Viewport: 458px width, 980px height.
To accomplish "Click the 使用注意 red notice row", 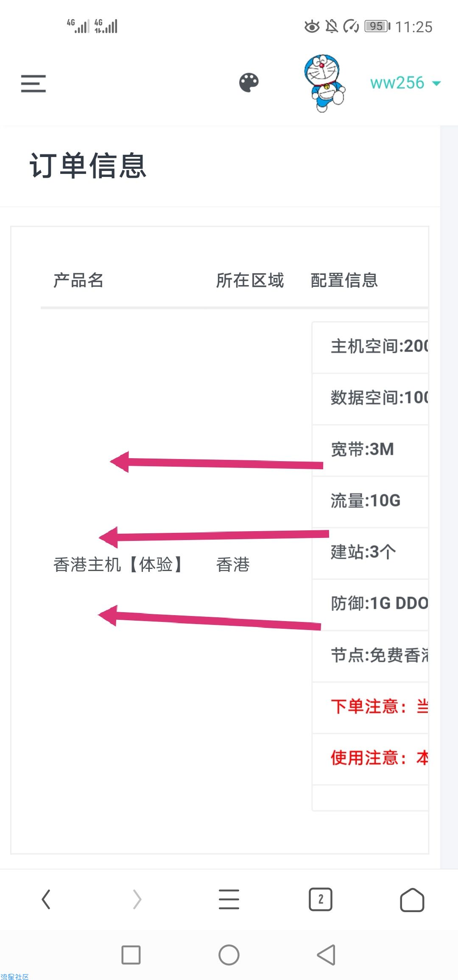I will (x=370, y=759).
